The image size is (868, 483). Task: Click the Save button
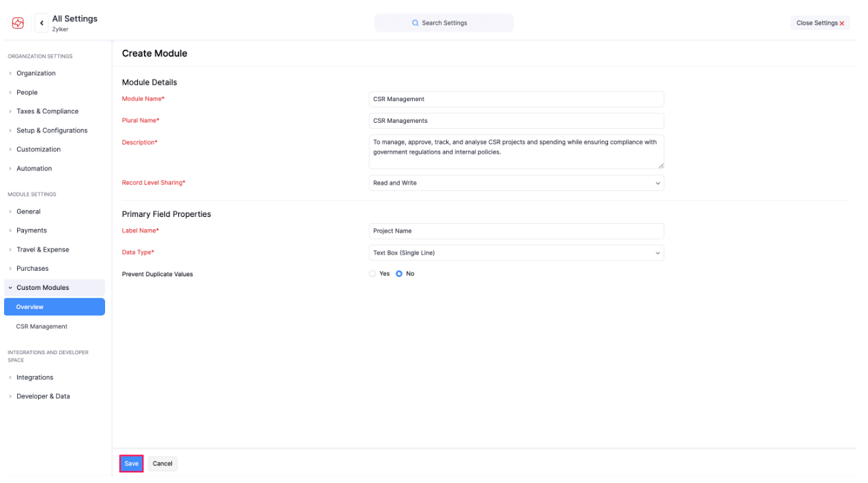[x=131, y=463]
